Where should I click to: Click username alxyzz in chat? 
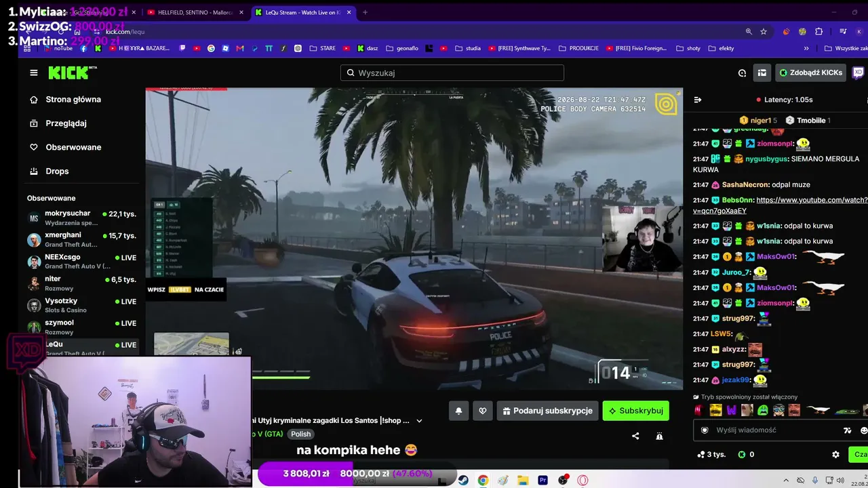pyautogui.click(x=734, y=350)
